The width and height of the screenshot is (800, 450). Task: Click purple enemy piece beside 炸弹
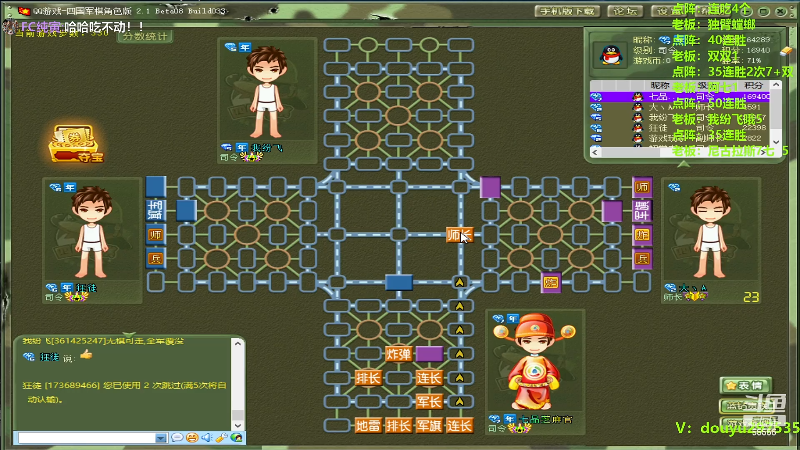click(429, 354)
